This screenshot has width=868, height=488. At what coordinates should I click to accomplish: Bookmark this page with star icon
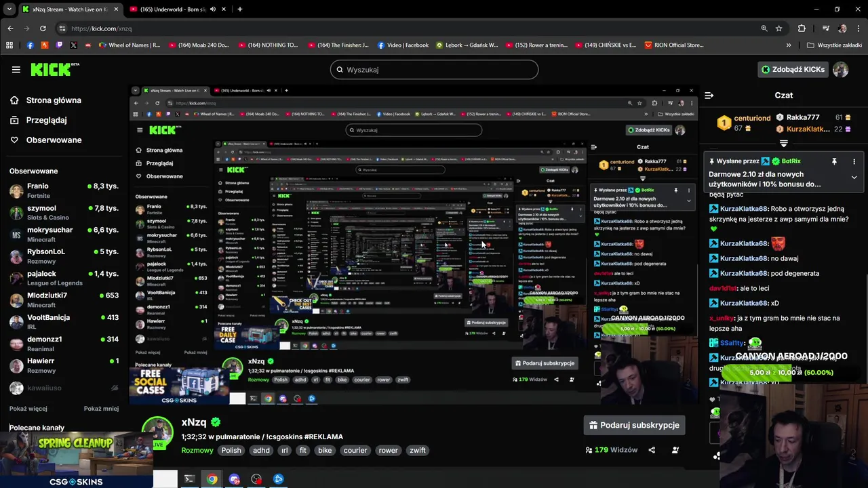pyautogui.click(x=778, y=28)
